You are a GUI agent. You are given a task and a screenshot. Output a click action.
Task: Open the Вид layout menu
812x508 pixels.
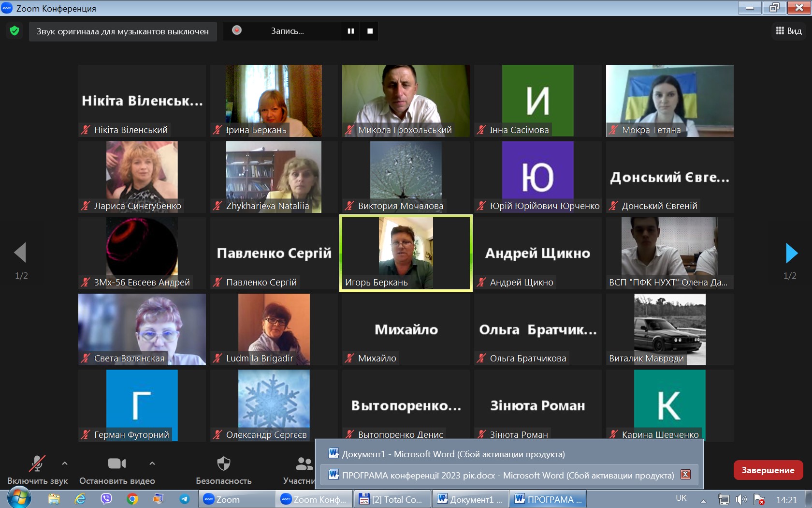[x=788, y=30]
